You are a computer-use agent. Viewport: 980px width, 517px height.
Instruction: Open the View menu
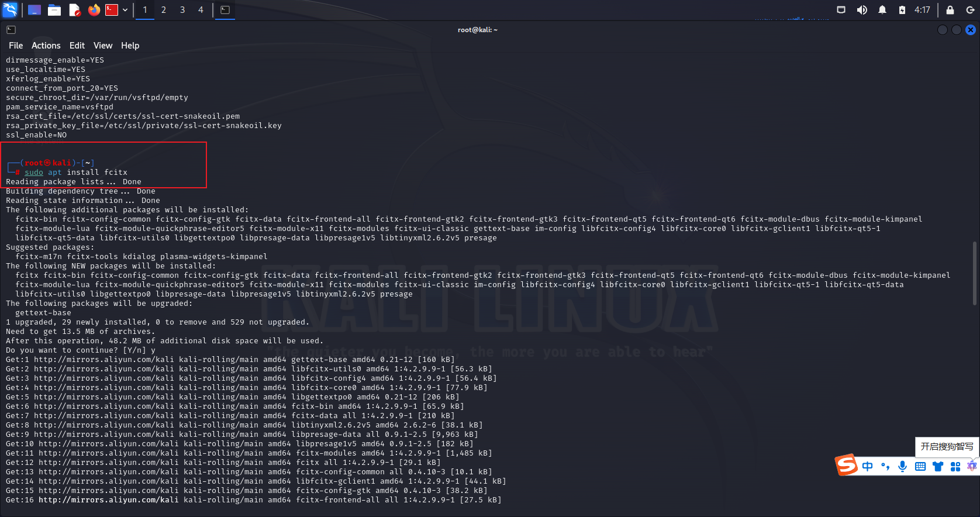pyautogui.click(x=103, y=46)
